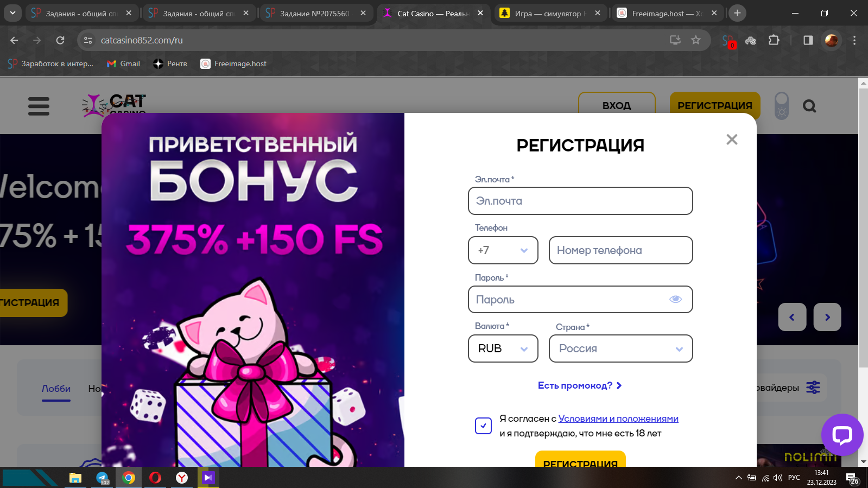Submit the yellow РЕГИСТРАЦИЯ form button
This screenshot has height=488, width=868.
(x=580, y=459)
